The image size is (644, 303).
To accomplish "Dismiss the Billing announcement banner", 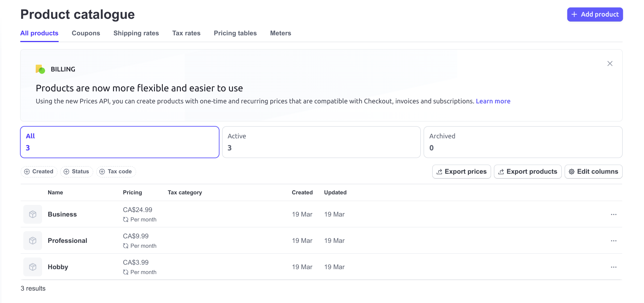I will tap(610, 64).
